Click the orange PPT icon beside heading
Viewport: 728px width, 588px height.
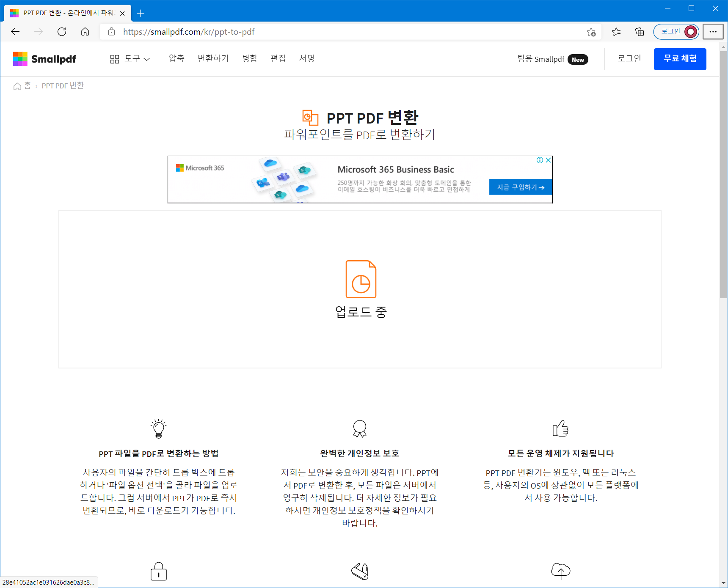pos(310,118)
